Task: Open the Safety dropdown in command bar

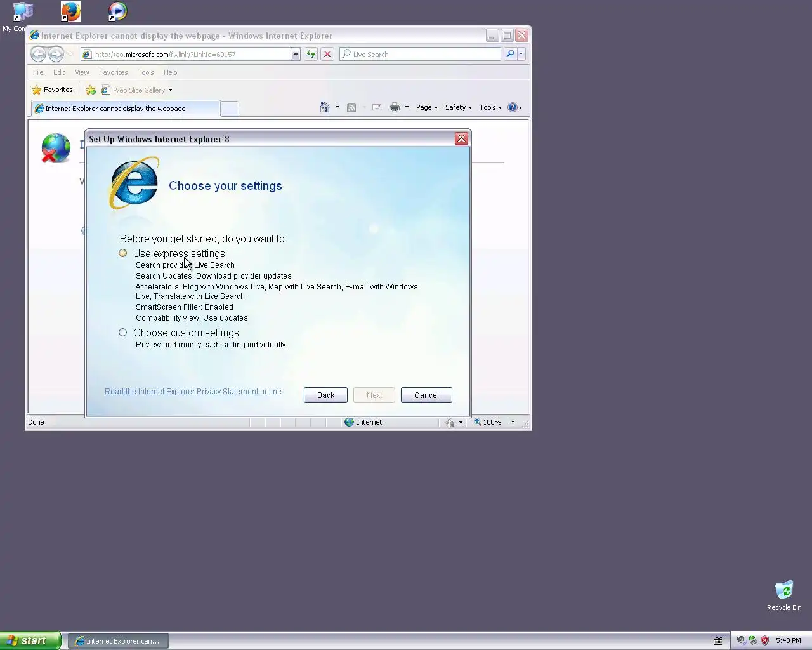Action: pyautogui.click(x=459, y=107)
